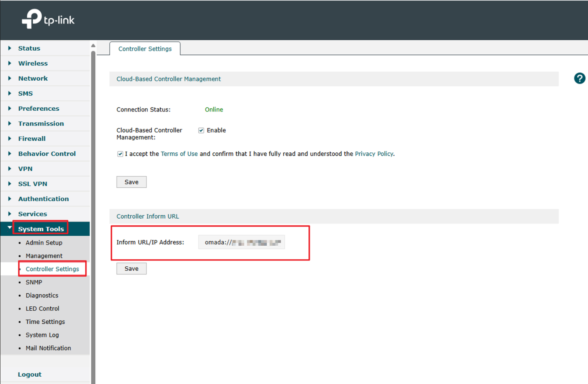This screenshot has height=384, width=588.
Task: Expand the VPN menu section
Action: (25, 169)
